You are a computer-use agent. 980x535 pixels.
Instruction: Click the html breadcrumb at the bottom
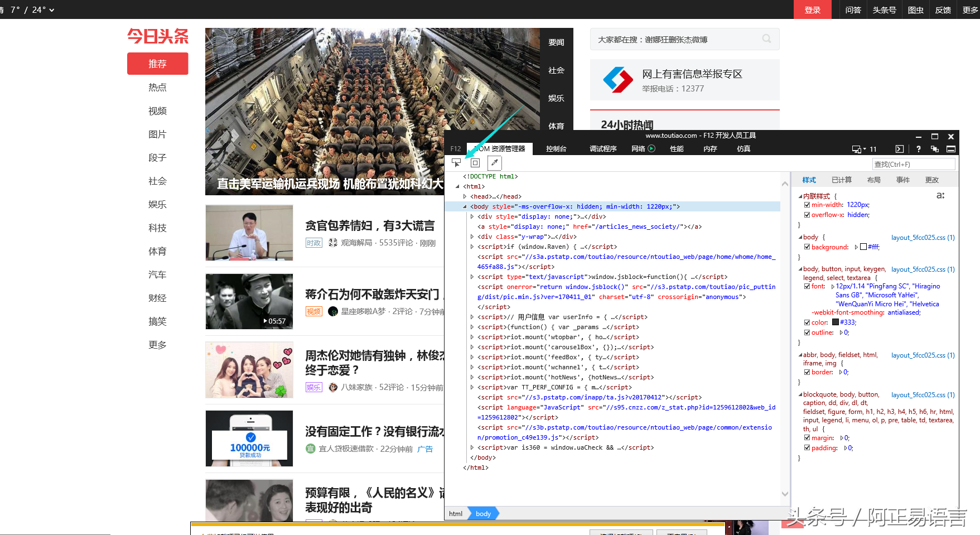[x=456, y=514]
